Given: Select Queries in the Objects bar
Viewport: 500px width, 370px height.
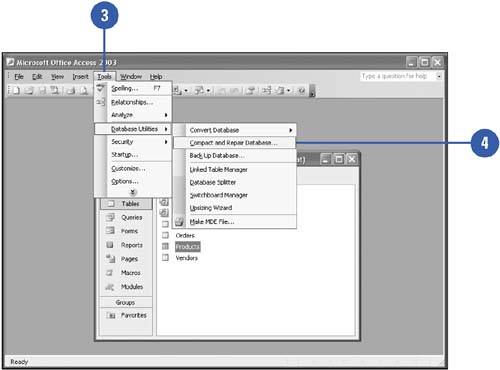Looking at the screenshot, I should pyautogui.click(x=126, y=217).
